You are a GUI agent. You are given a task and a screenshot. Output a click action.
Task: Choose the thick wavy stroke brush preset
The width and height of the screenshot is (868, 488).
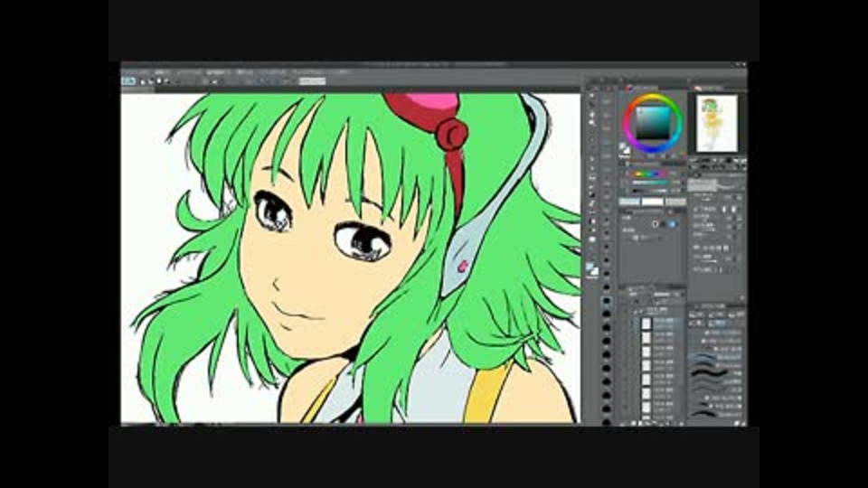click(x=709, y=374)
